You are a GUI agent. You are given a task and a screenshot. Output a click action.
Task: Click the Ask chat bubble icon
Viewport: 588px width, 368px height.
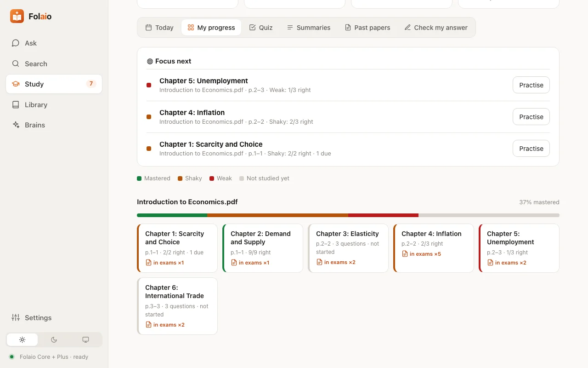(16, 43)
